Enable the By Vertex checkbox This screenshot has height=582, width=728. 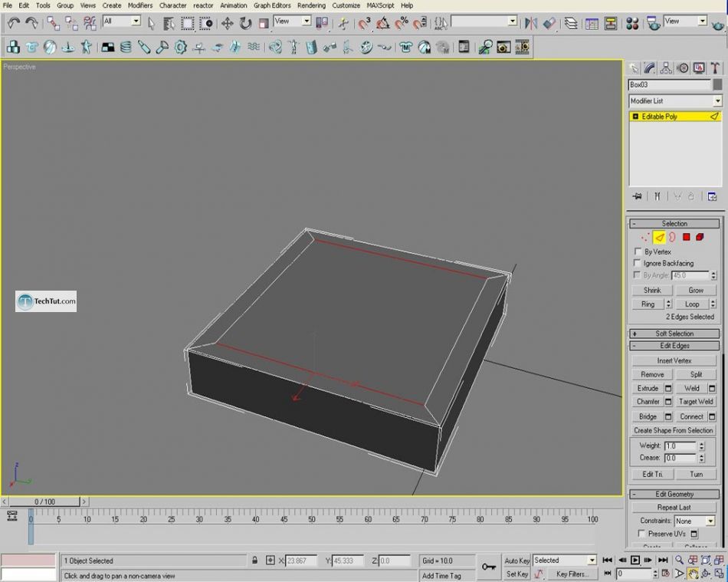[638, 252]
